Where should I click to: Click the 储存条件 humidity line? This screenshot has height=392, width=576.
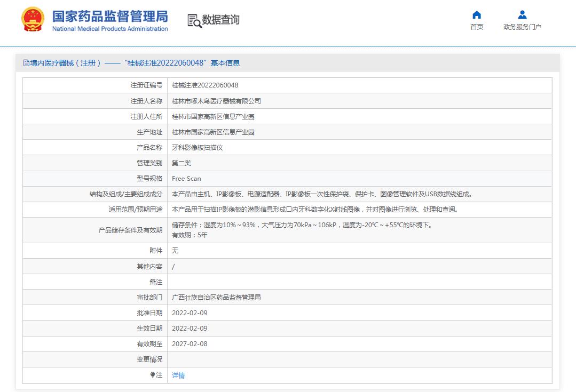click(302, 225)
